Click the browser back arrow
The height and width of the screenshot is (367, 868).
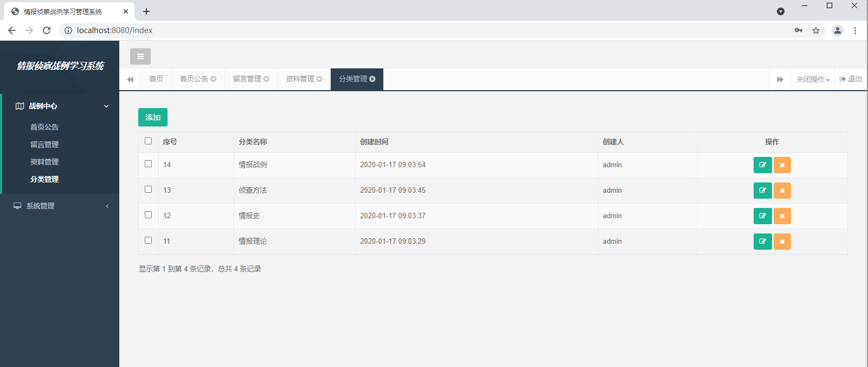point(12,30)
